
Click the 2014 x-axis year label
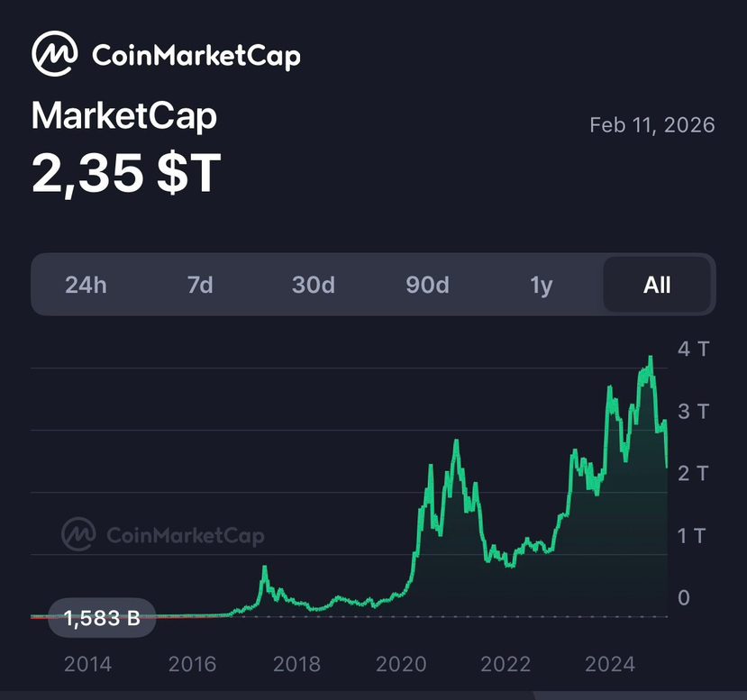click(87, 665)
